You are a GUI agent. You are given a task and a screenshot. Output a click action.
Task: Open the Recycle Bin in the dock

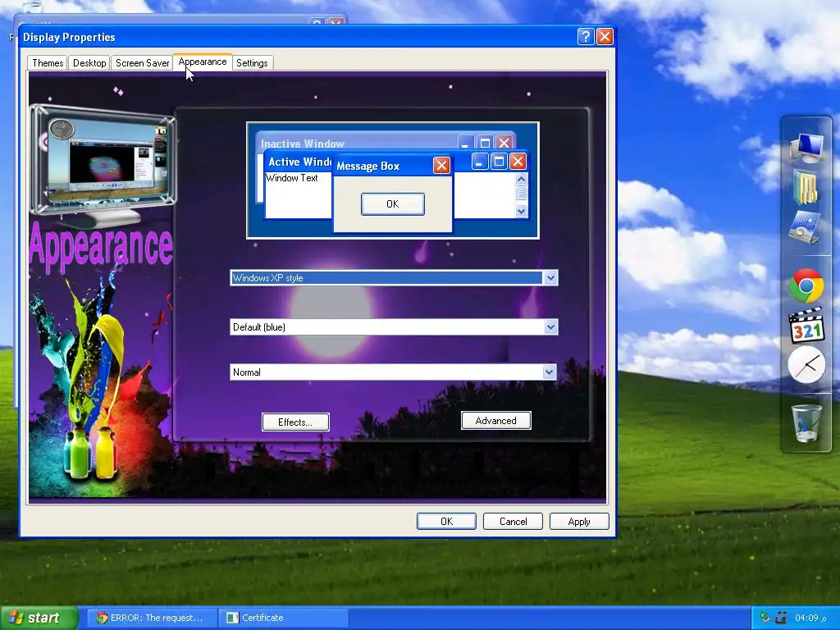[x=806, y=423]
